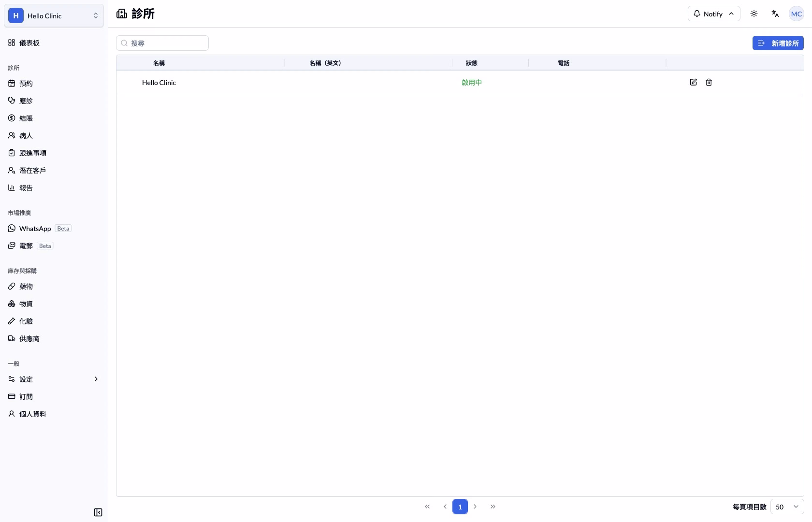Screen dimensions: 812x522
Task: Click the trash delete icon for Hello Clinic
Action: [709, 82]
